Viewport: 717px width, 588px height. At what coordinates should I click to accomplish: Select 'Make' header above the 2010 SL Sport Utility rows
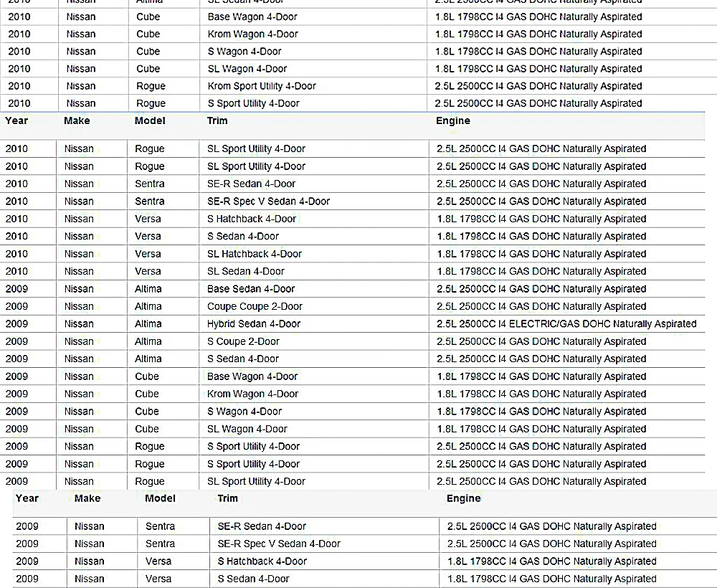pyautogui.click(x=77, y=120)
